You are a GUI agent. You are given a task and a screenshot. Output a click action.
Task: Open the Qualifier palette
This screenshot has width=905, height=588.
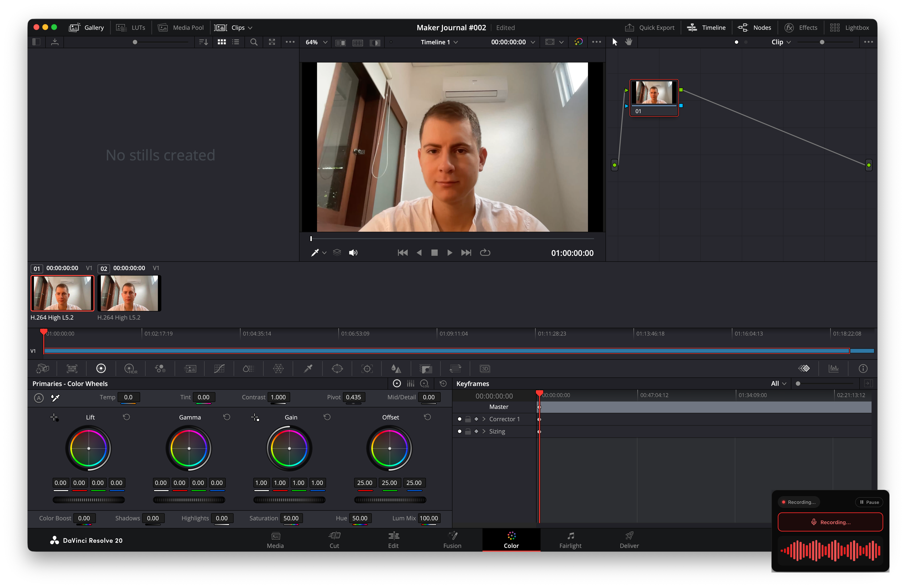(308, 368)
